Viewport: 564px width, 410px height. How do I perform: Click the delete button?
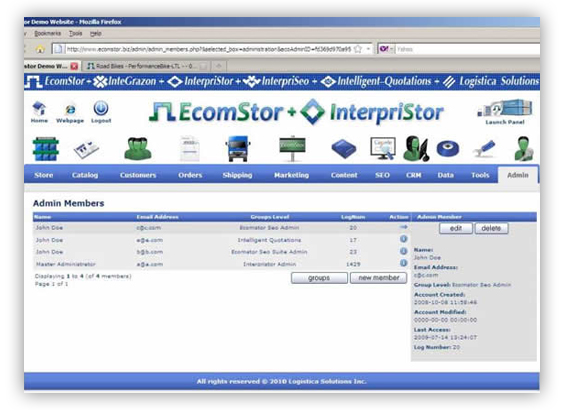coord(491,228)
